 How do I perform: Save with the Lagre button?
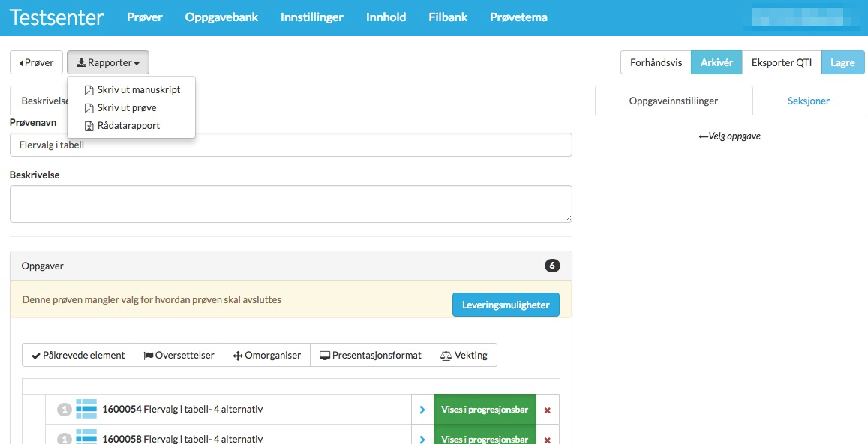click(842, 62)
